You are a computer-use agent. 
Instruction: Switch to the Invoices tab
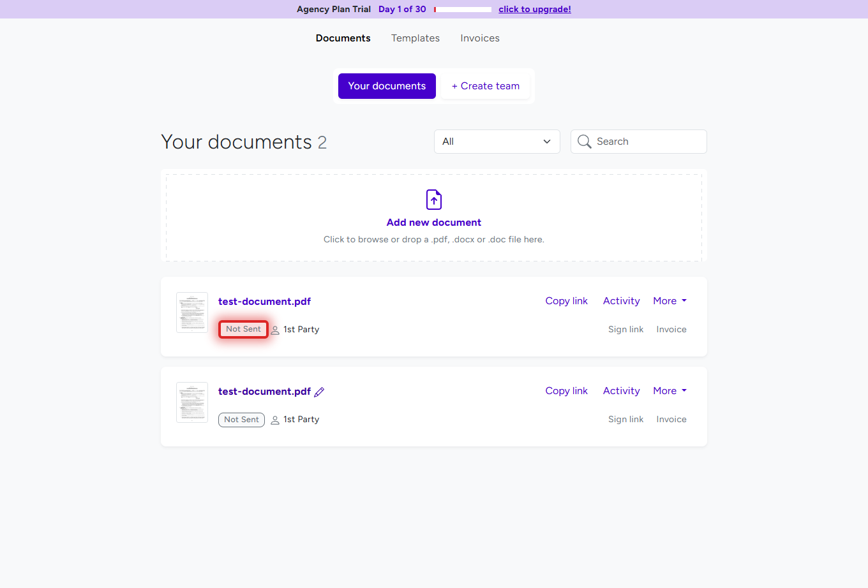tap(479, 38)
